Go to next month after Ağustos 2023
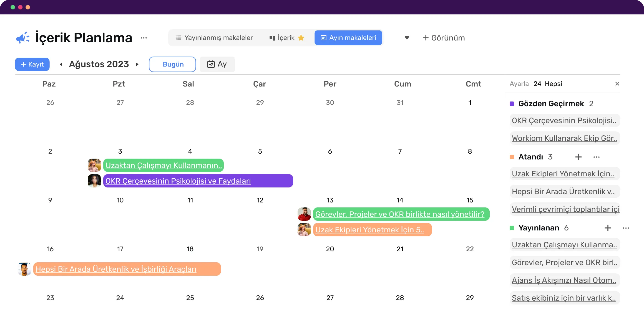The image size is (644, 325). [137, 64]
